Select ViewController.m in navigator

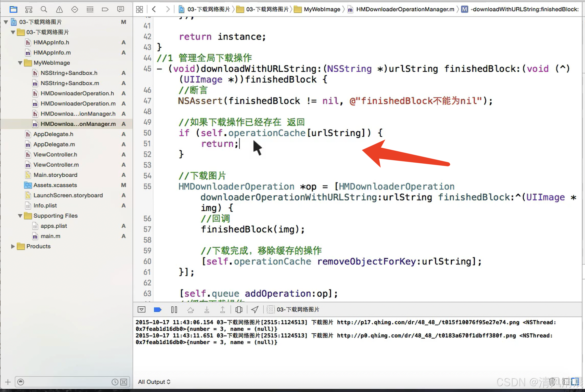click(56, 165)
